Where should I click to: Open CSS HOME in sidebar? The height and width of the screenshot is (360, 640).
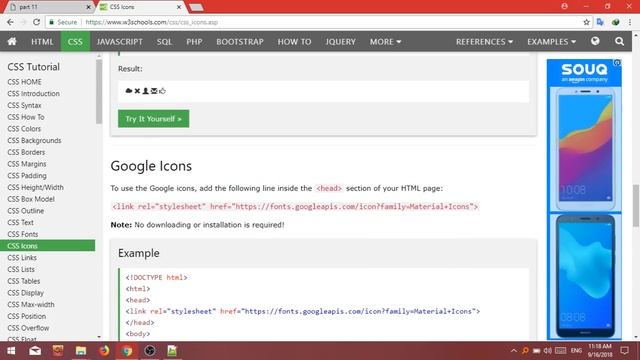pos(24,82)
